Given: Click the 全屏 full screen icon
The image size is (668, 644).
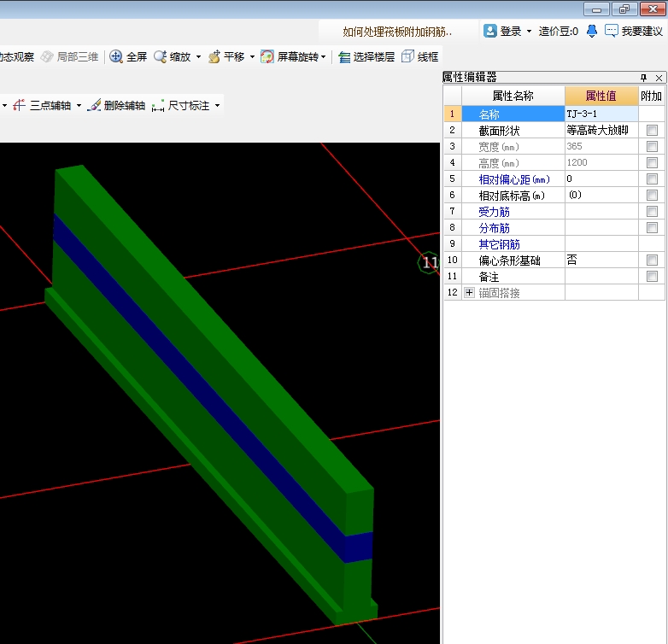Looking at the screenshot, I should 116,56.
